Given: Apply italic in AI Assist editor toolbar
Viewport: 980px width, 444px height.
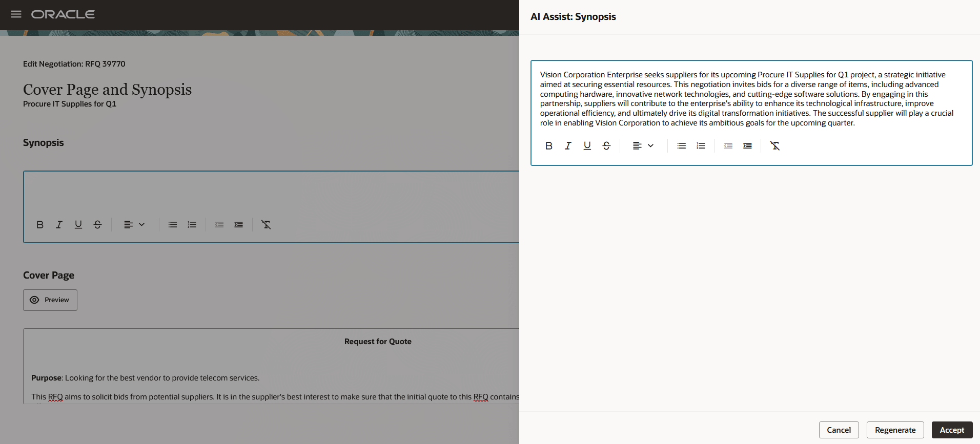Looking at the screenshot, I should 568,146.
